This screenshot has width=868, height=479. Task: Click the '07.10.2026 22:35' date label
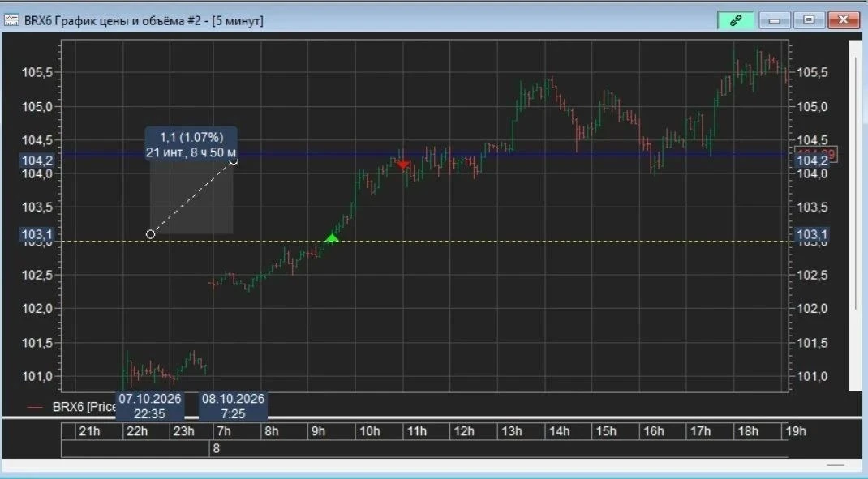coord(149,406)
